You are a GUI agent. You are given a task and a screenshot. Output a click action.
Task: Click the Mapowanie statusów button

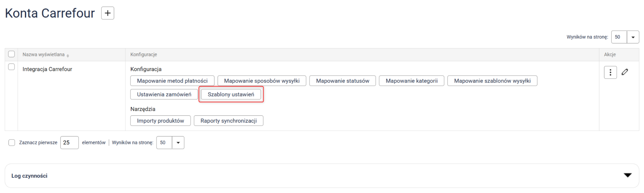click(x=342, y=81)
